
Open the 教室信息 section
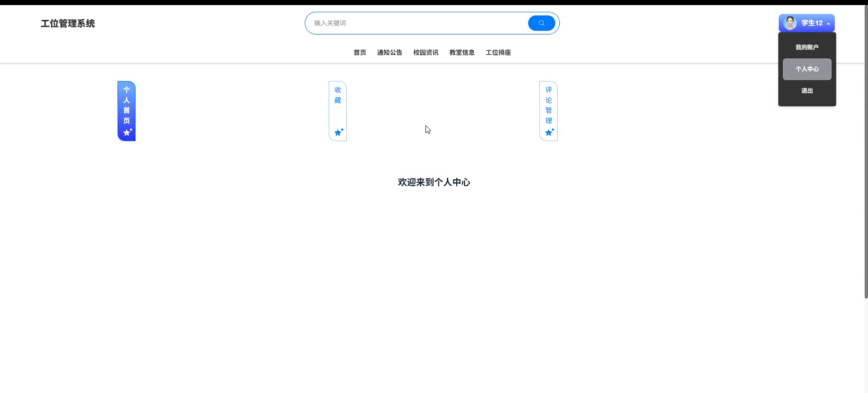pyautogui.click(x=462, y=53)
